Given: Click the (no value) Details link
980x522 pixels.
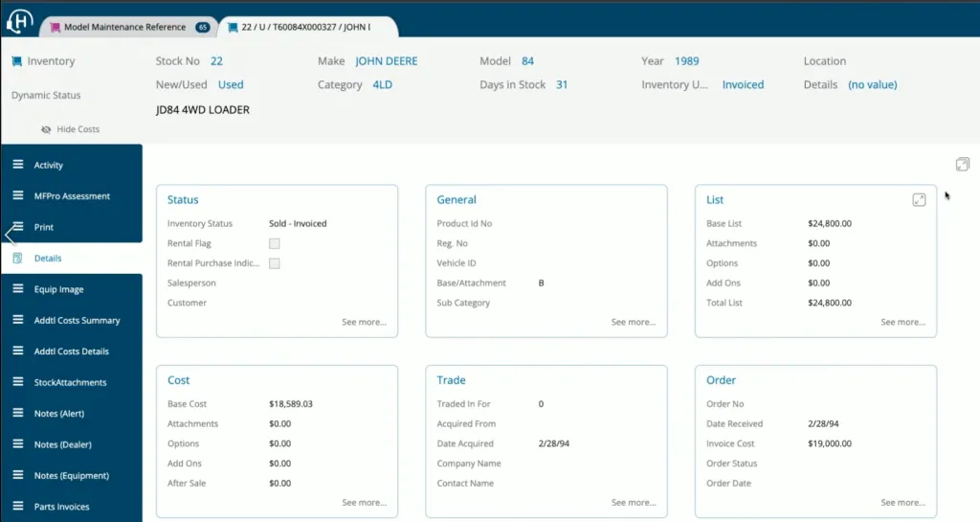Looking at the screenshot, I should (x=873, y=84).
